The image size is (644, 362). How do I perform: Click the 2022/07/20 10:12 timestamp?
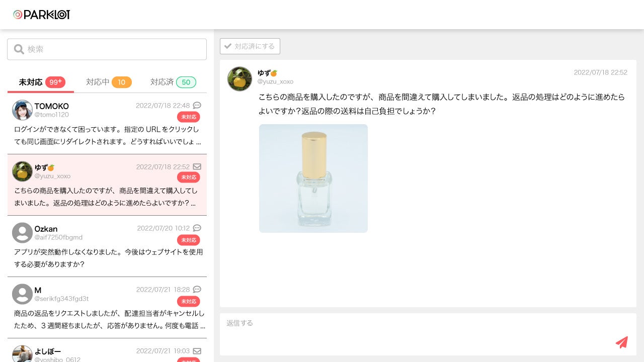[x=164, y=228]
